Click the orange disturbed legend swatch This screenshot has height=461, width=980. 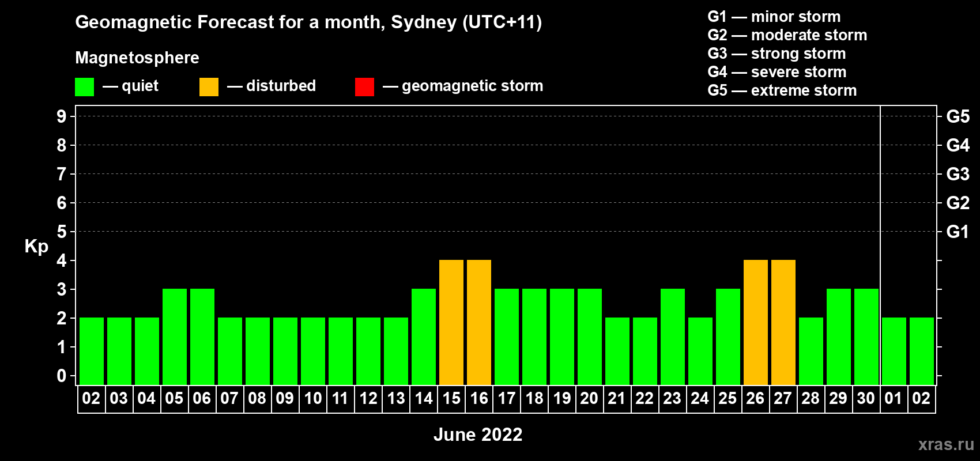pyautogui.click(x=209, y=87)
